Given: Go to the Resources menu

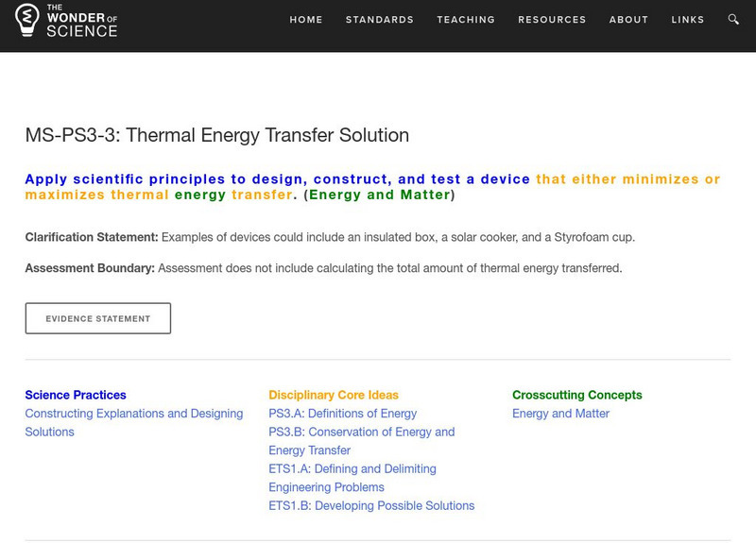Looking at the screenshot, I should (x=552, y=20).
